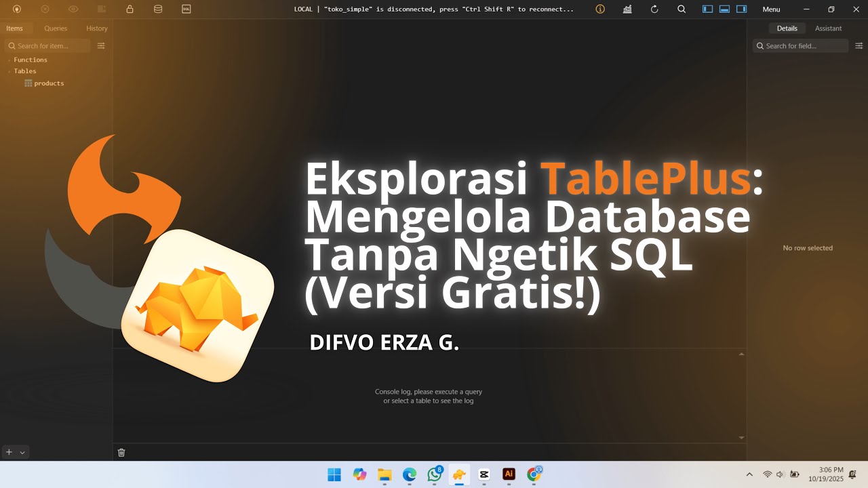Click console scrollbar down arrow

point(741,438)
